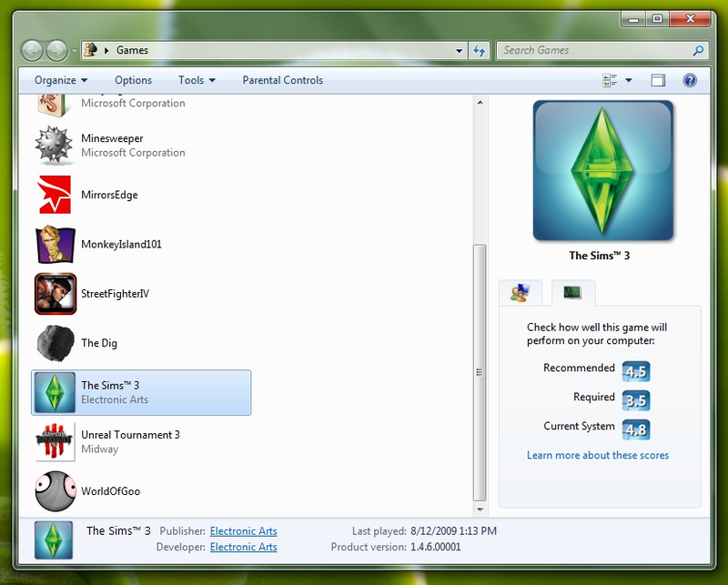This screenshot has width=728, height=585.
Task: Click the product version 1.4.6.00001
Action: pos(436,547)
